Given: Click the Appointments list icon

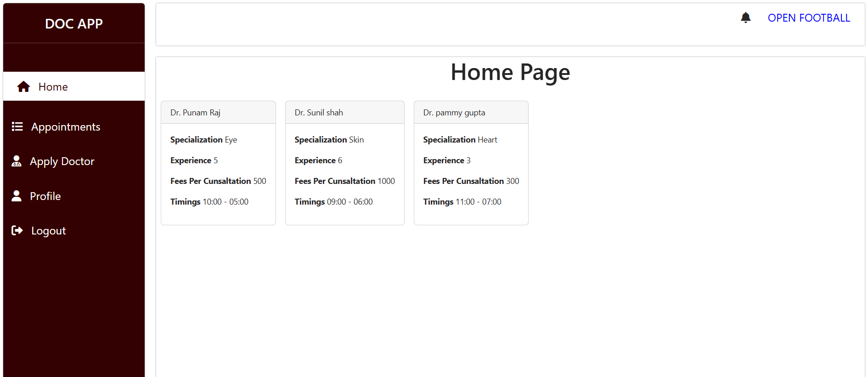Looking at the screenshot, I should [x=17, y=126].
